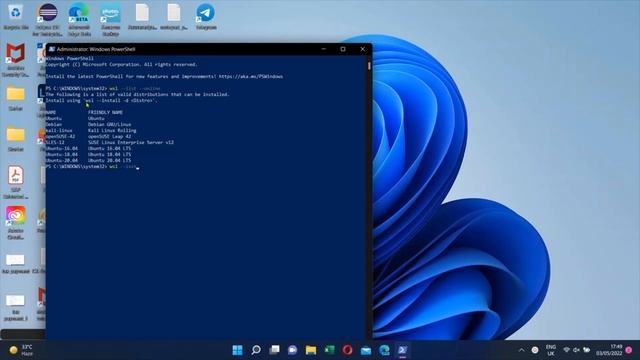Click 'Kali Linux Rolling' in the list
This screenshot has width=640, height=360.
(112, 131)
